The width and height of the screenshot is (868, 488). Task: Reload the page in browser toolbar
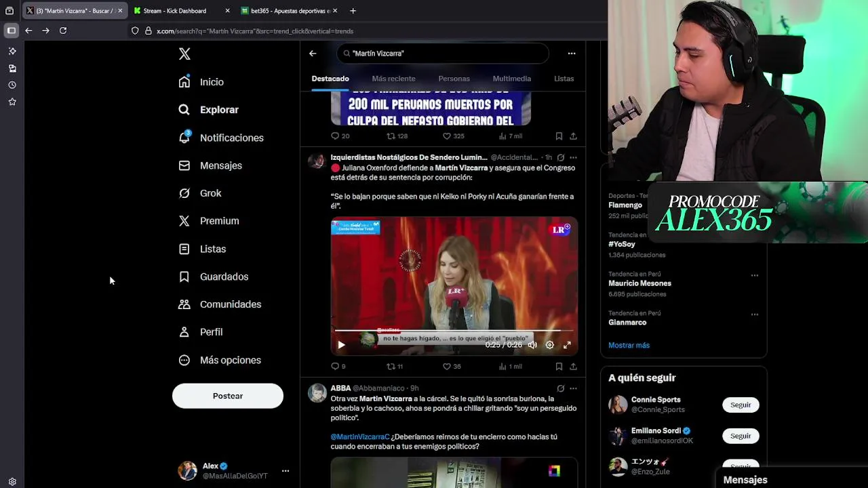63,30
